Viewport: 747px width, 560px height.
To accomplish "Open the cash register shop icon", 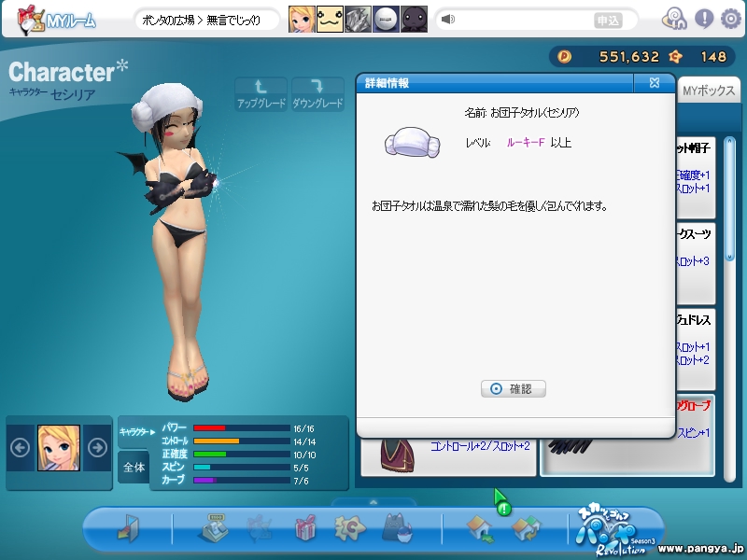I will [213, 527].
